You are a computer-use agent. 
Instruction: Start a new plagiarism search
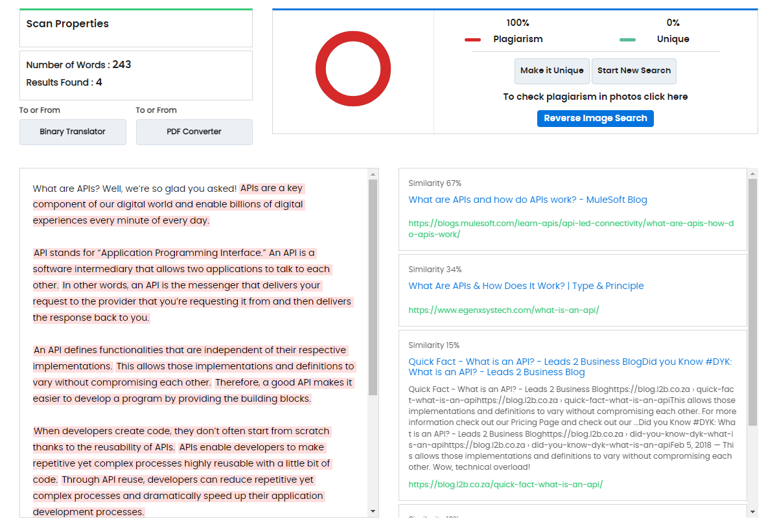[x=634, y=71]
